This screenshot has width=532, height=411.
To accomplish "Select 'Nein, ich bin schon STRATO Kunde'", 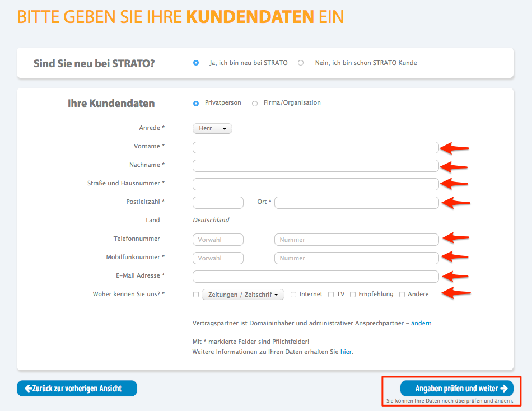I will point(301,63).
